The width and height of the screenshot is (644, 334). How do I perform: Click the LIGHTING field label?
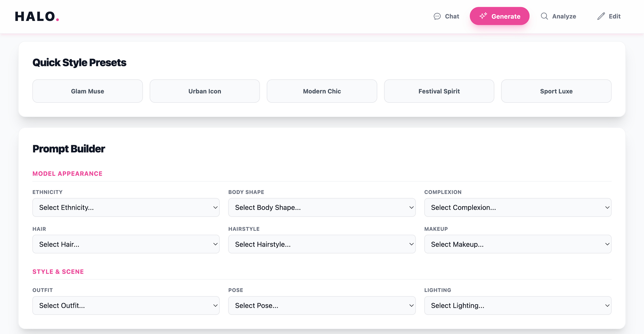(x=438, y=290)
